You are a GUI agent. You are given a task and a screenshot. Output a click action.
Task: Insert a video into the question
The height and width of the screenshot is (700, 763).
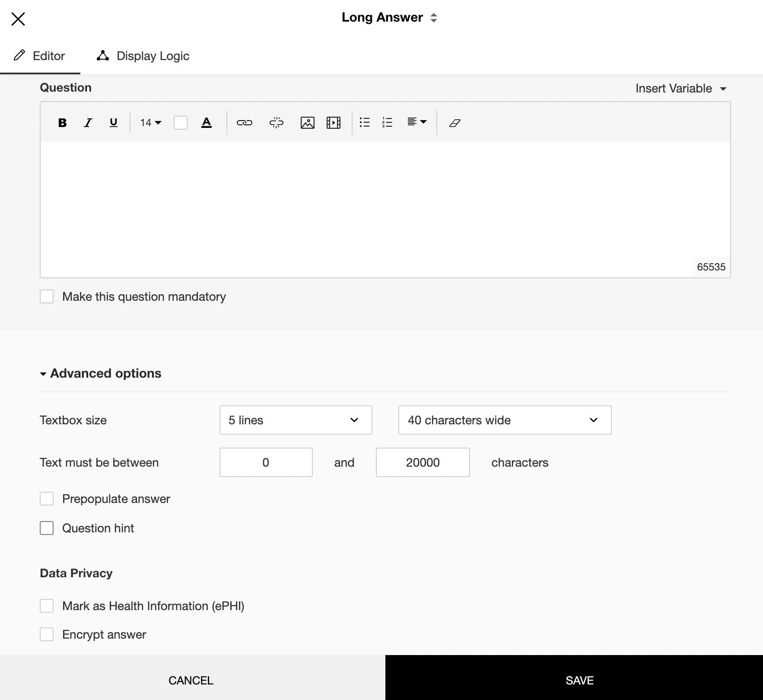[x=334, y=123]
